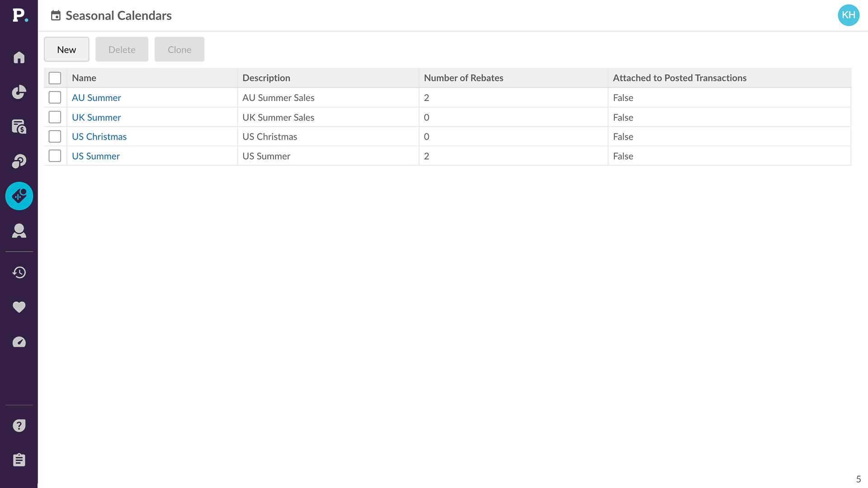Open the history clock icon
Screen dimensions: 868x488
[x=19, y=272]
